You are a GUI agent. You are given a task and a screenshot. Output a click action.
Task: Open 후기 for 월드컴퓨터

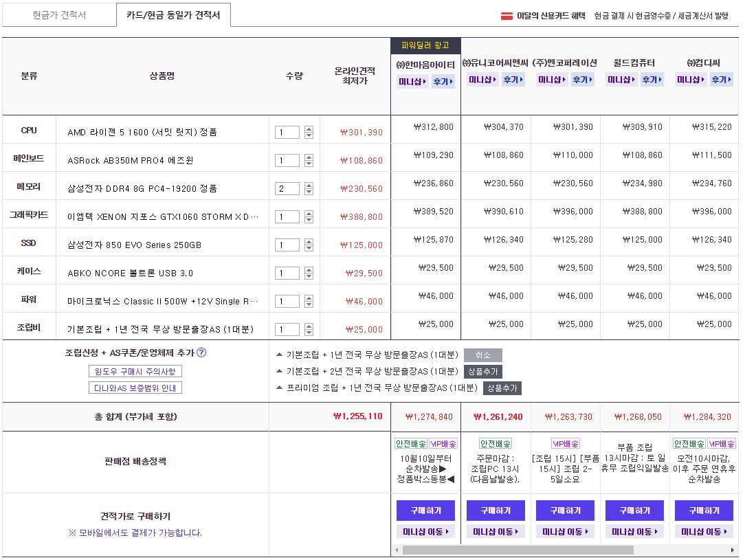coord(652,80)
